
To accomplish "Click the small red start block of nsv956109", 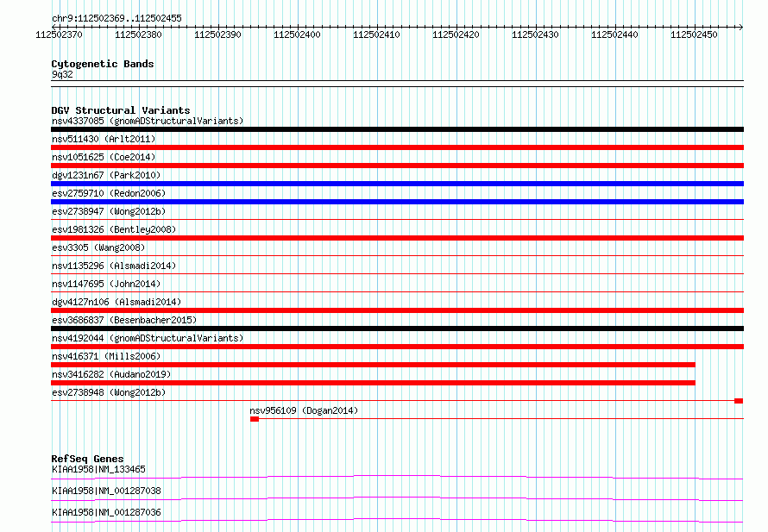I will tap(255, 419).
